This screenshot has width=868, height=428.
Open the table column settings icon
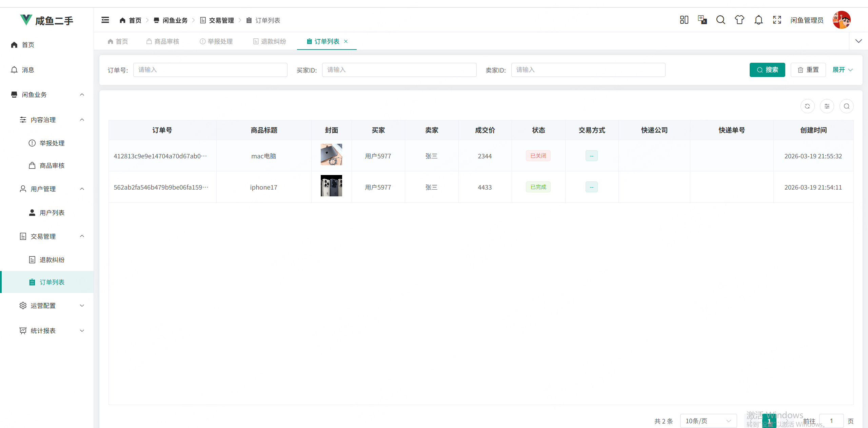point(827,106)
